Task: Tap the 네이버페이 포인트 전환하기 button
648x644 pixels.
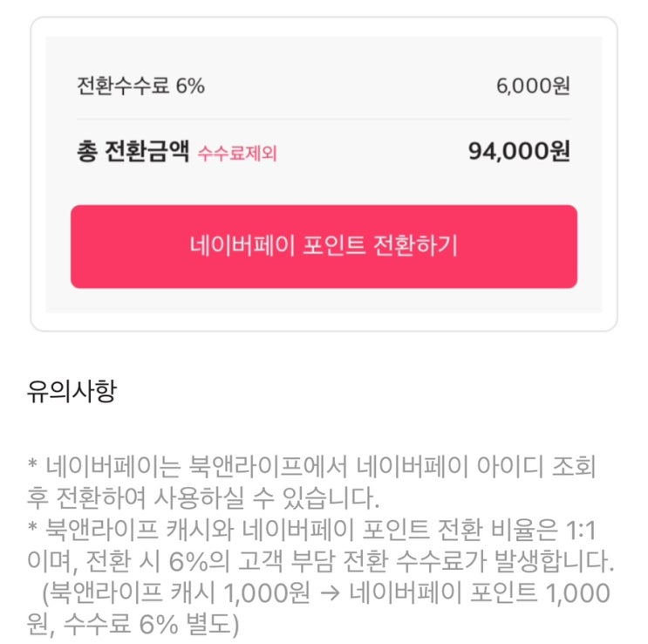Action: tap(324, 246)
